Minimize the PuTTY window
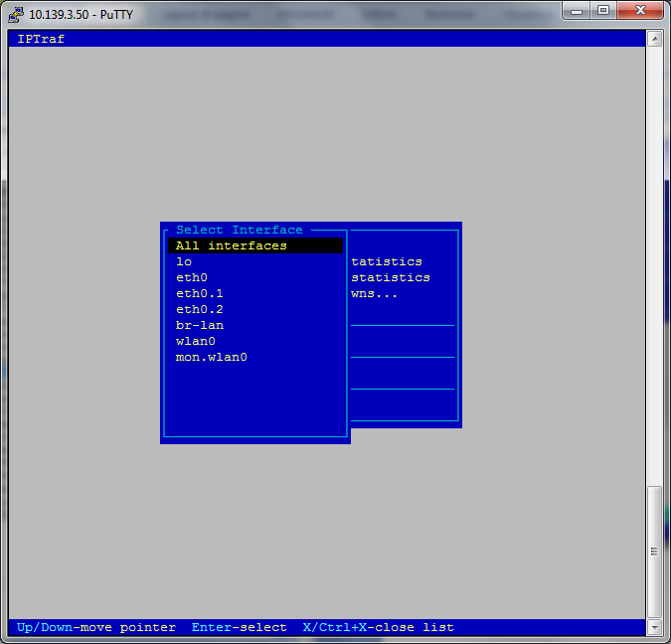Image resolution: width=671 pixels, height=644 pixels. pos(577,10)
